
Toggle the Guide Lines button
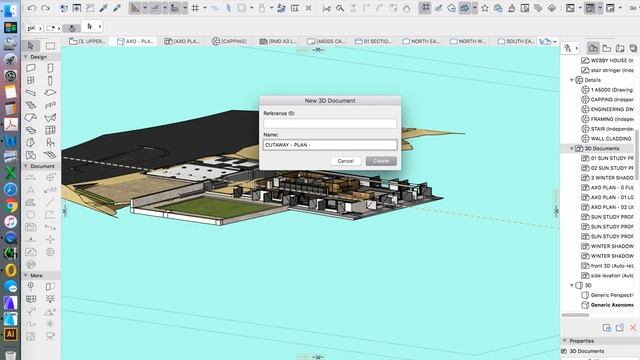click(x=135, y=8)
